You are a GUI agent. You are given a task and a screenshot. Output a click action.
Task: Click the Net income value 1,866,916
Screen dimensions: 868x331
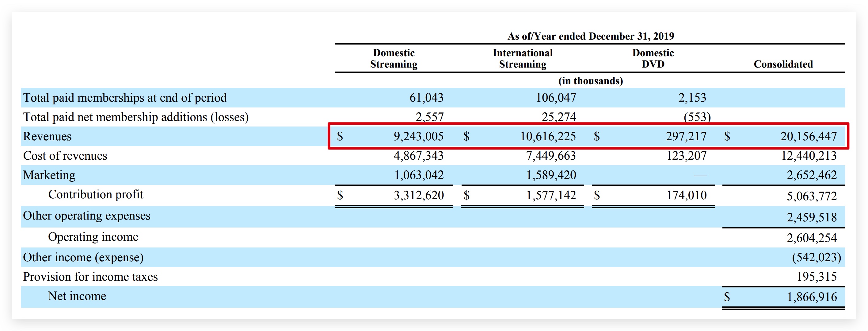(x=811, y=297)
